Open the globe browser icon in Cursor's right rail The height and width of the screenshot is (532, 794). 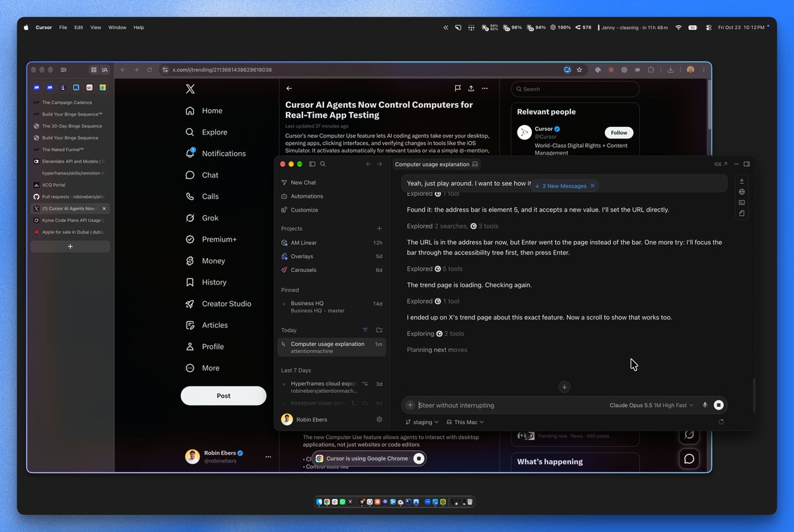742,192
